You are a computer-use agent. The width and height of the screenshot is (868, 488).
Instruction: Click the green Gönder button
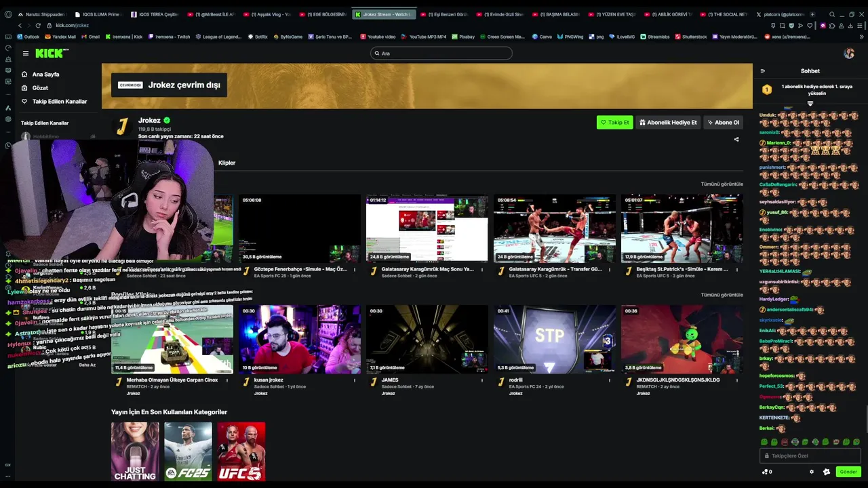pos(848,472)
